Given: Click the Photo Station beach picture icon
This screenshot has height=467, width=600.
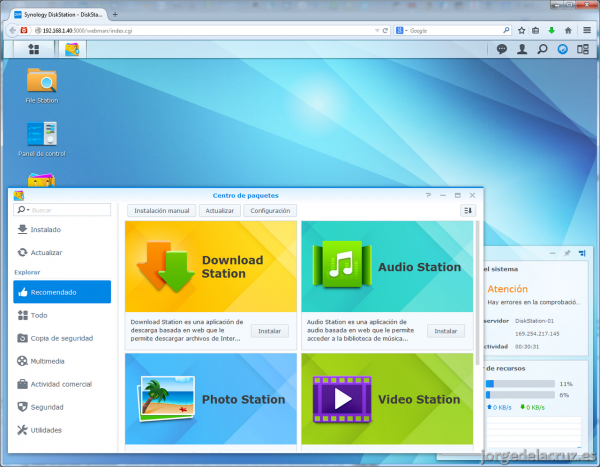Looking at the screenshot, I should (166, 398).
